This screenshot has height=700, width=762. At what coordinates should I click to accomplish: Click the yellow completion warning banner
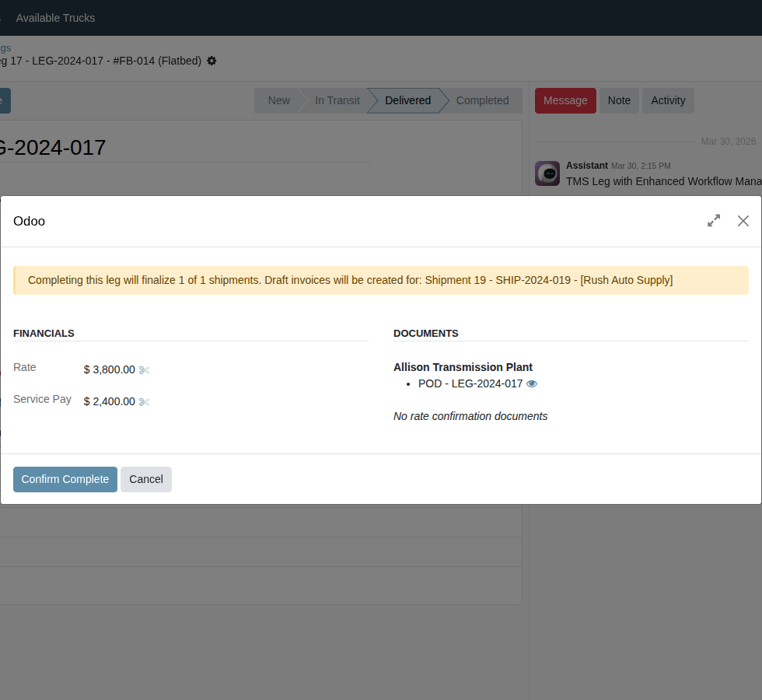tap(380, 281)
